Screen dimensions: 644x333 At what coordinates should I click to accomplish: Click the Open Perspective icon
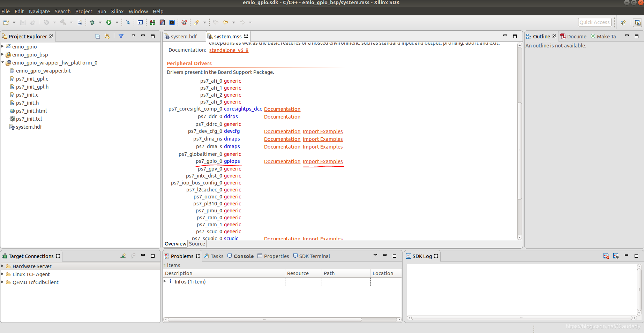coord(623,23)
